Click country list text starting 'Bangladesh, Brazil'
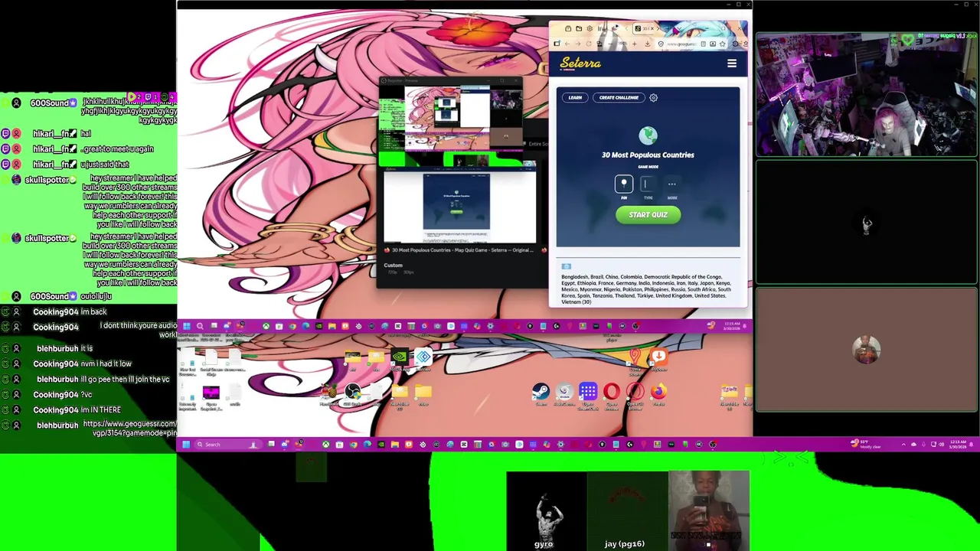Image resolution: width=980 pixels, height=551 pixels. pos(646,289)
